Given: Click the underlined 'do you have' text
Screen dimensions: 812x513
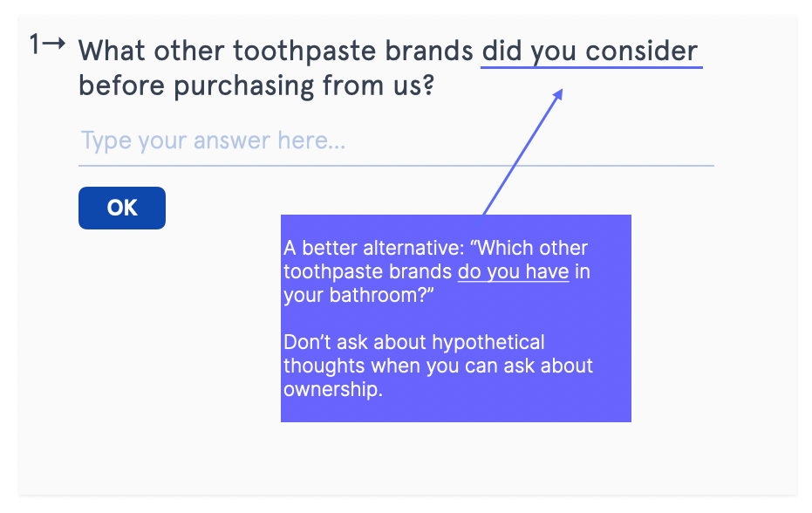Looking at the screenshot, I should click(x=513, y=271).
